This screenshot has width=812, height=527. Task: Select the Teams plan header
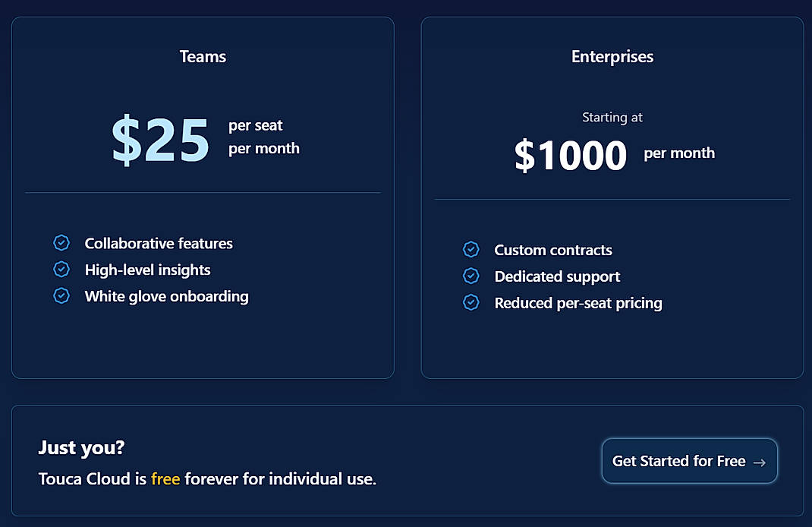click(203, 56)
